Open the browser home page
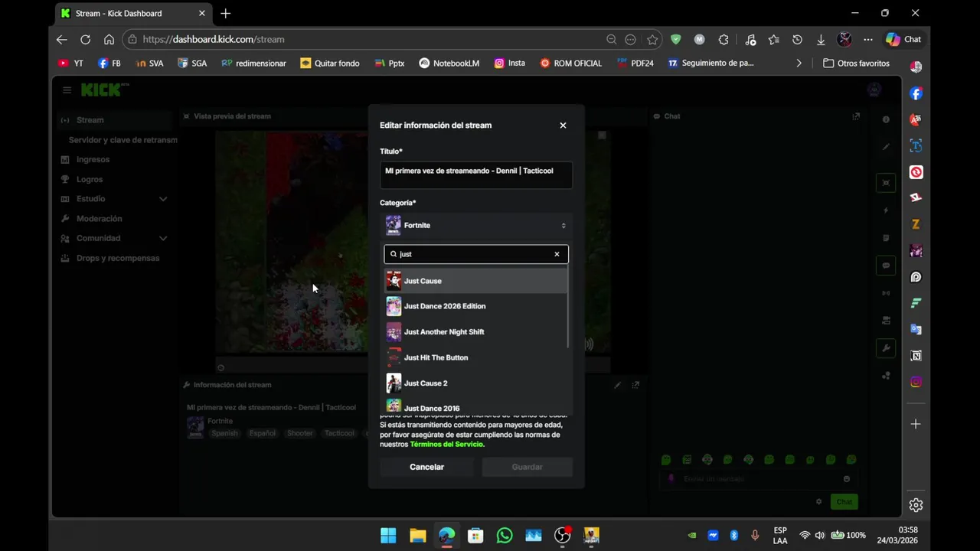 point(109,39)
